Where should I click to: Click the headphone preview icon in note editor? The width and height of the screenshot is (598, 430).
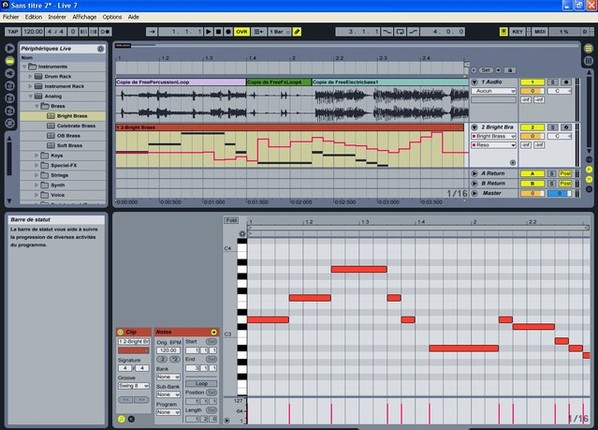click(242, 234)
